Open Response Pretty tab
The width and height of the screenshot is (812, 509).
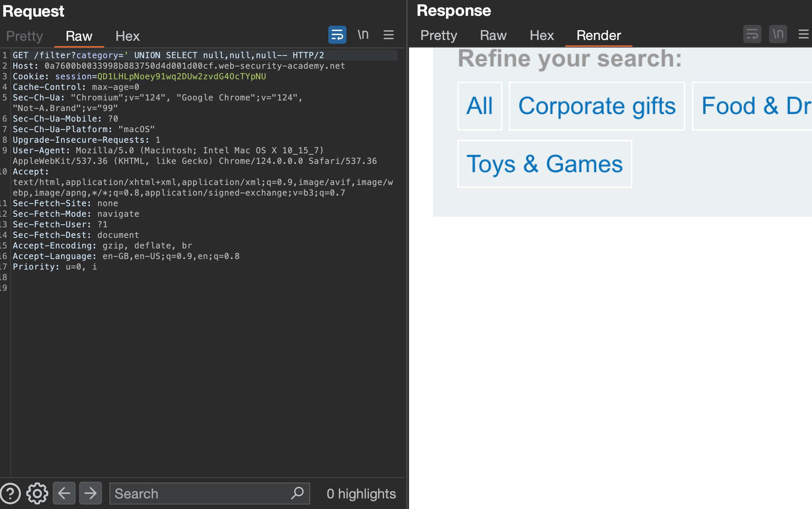coord(438,35)
